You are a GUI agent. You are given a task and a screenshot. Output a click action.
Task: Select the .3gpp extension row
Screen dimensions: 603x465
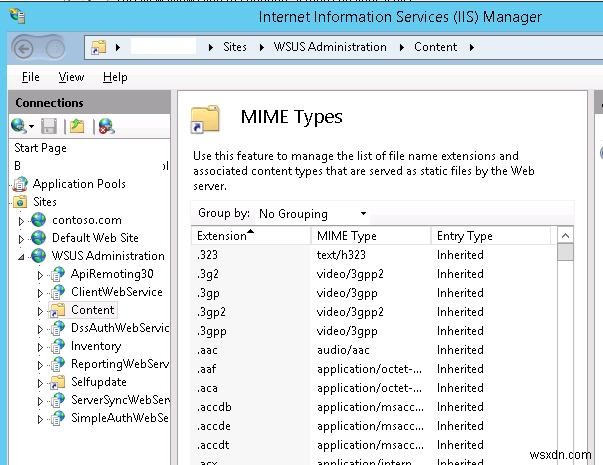pos(374,331)
